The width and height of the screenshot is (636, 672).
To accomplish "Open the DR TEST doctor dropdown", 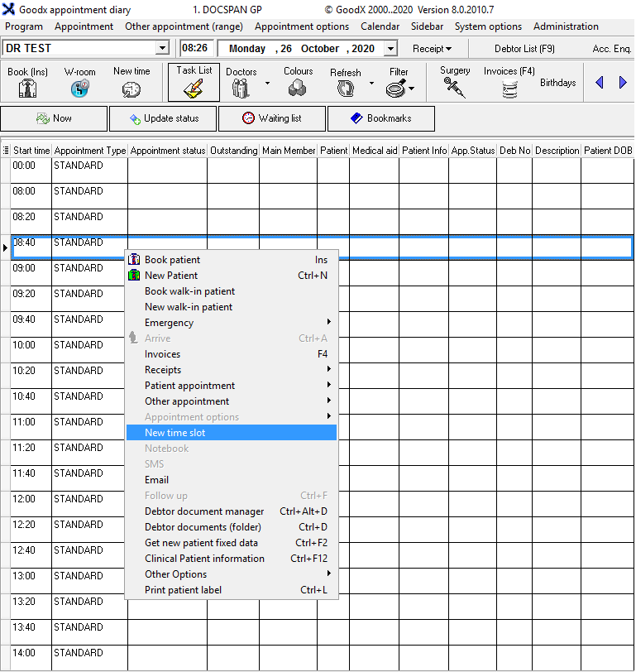I will [161, 49].
